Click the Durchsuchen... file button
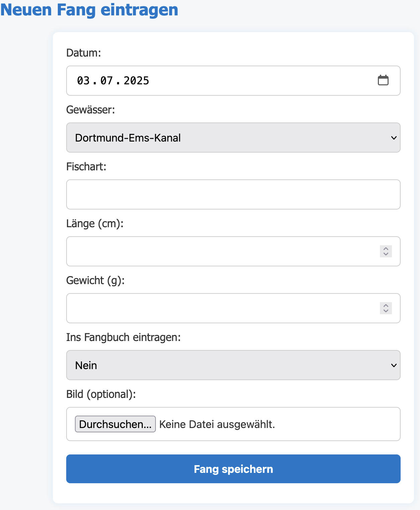 (x=115, y=424)
